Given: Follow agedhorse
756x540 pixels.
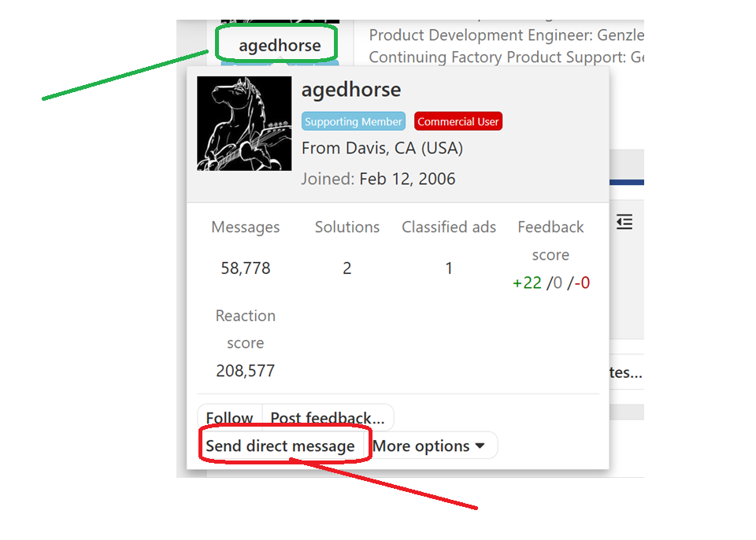Looking at the screenshot, I should click(229, 417).
